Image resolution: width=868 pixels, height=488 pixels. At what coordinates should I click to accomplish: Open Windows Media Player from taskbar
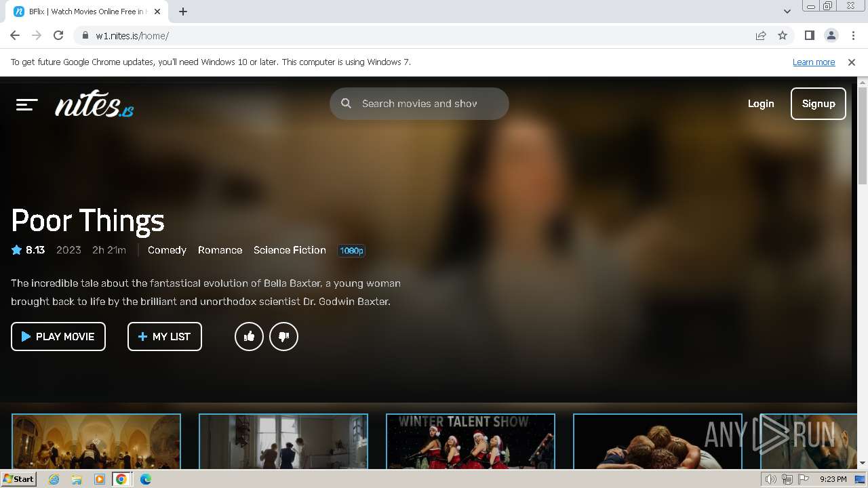[100, 479]
